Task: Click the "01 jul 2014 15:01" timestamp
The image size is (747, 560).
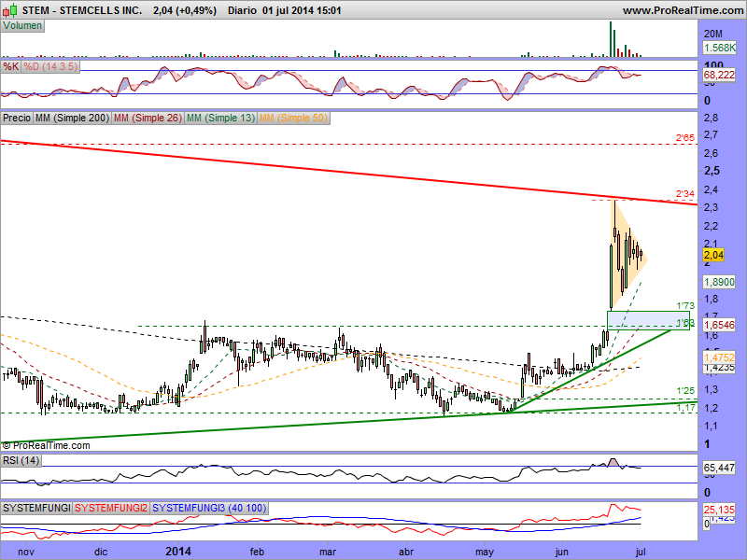Action: [302, 10]
